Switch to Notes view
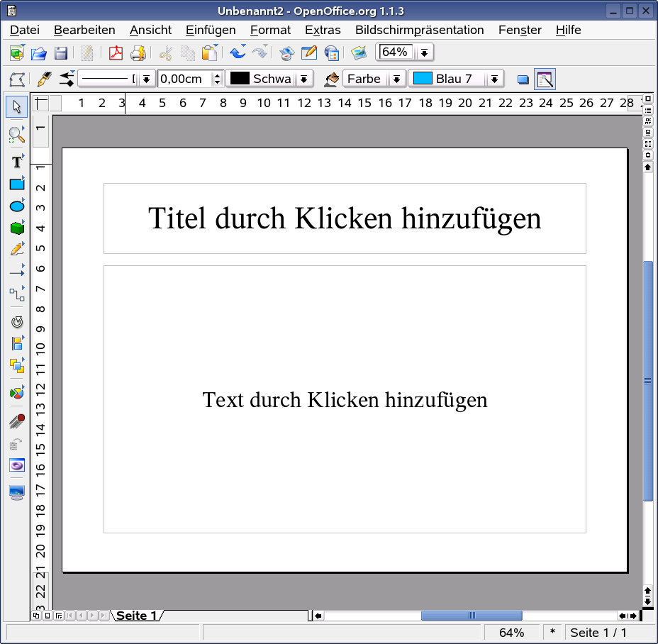 click(x=647, y=133)
